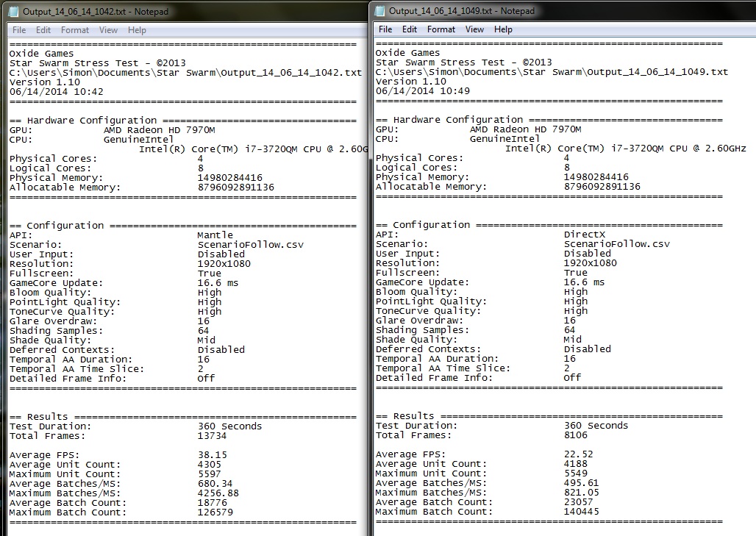Open Edit menu in left Notepad window
This screenshot has height=536, width=756.
[43, 30]
